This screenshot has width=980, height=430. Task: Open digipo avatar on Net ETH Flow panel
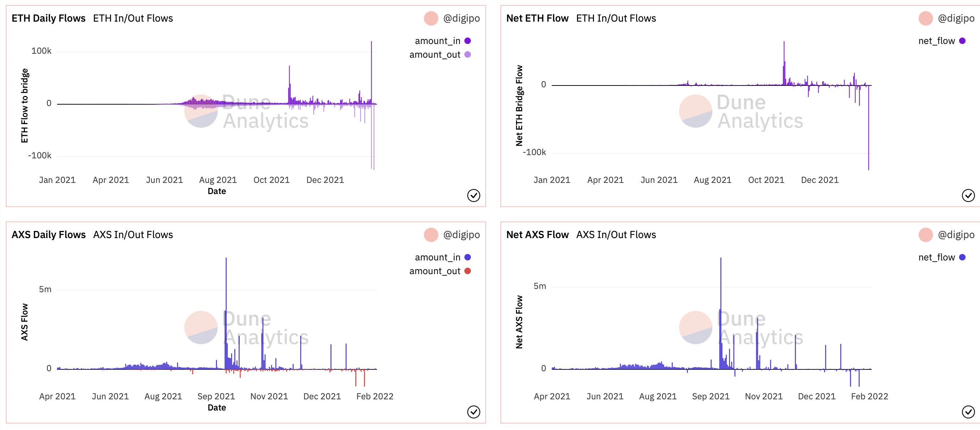pyautogui.click(x=925, y=18)
